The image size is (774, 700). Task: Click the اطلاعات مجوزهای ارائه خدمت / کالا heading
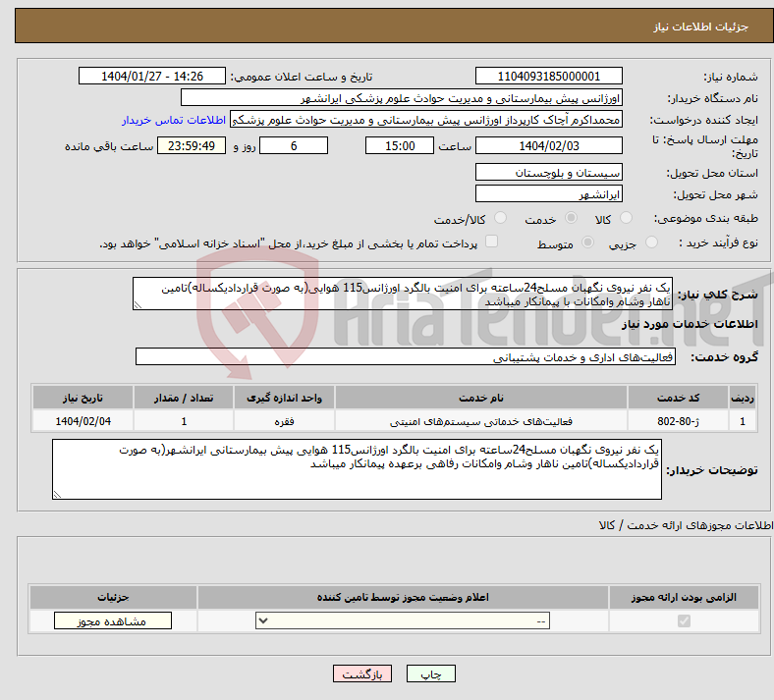687,525
